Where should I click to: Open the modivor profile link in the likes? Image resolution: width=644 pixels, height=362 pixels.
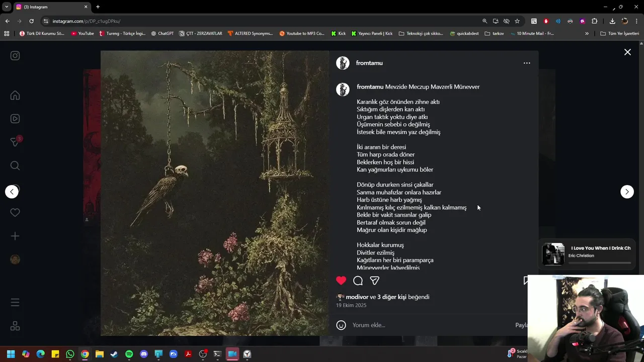tap(357, 297)
